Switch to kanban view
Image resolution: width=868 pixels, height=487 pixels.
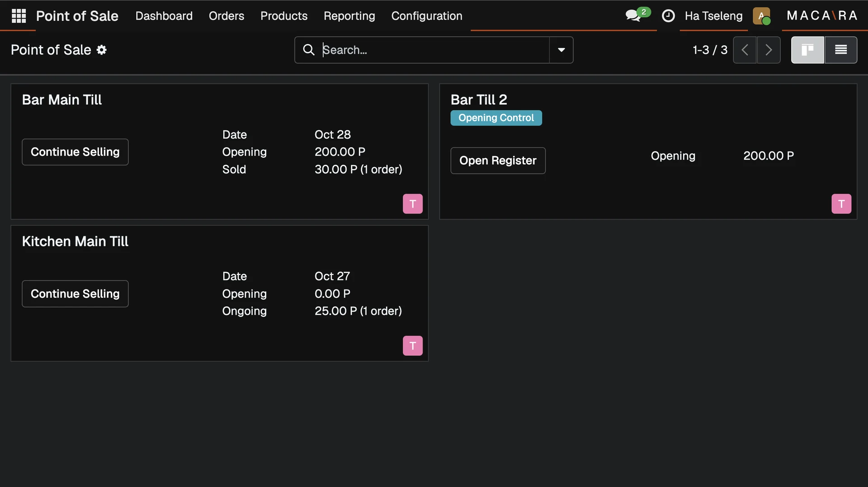[x=807, y=50]
